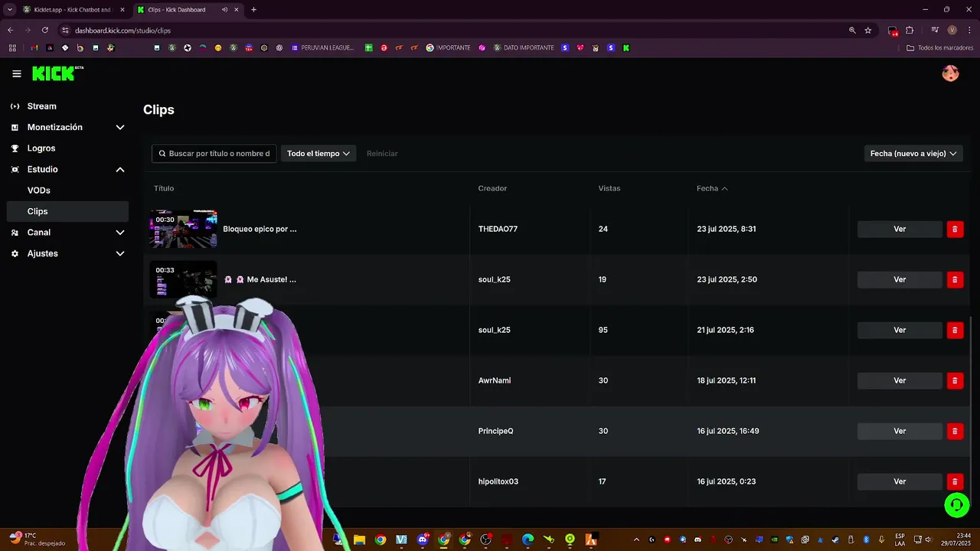The height and width of the screenshot is (551, 980).
Task: Bookmark this page with star icon
Action: [868, 31]
